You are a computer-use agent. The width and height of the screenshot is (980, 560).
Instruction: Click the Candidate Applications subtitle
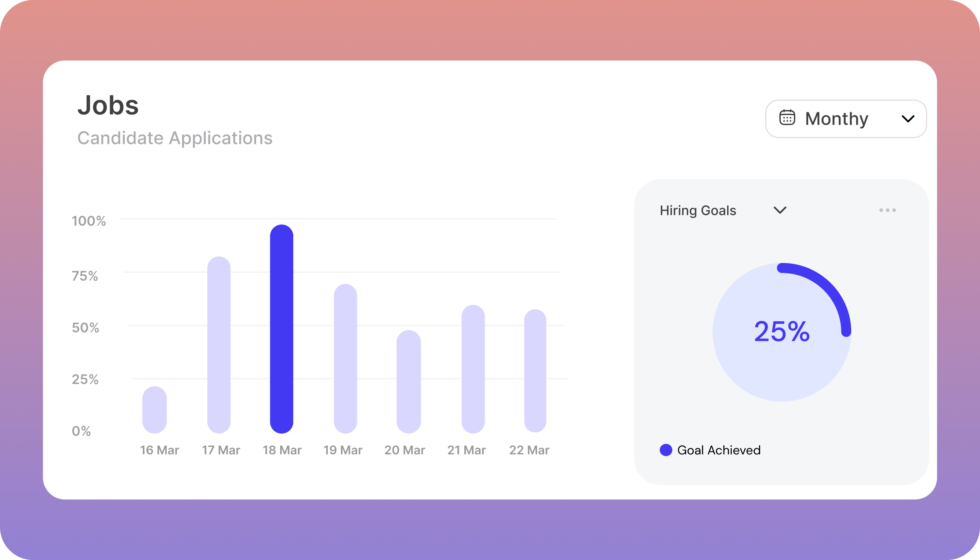175,138
